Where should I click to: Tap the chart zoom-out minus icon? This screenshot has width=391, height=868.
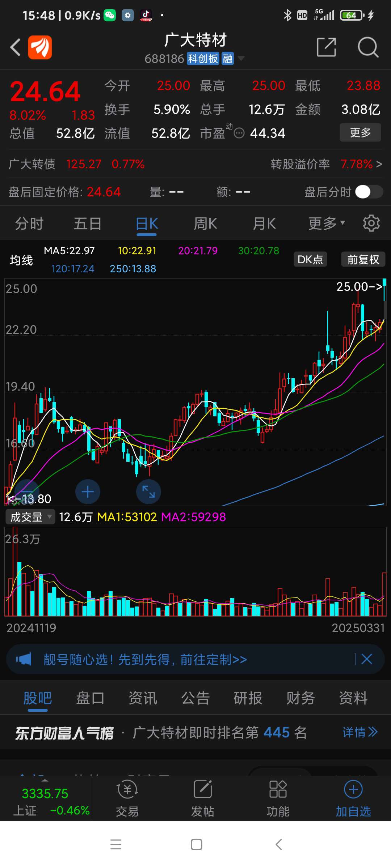[26, 492]
